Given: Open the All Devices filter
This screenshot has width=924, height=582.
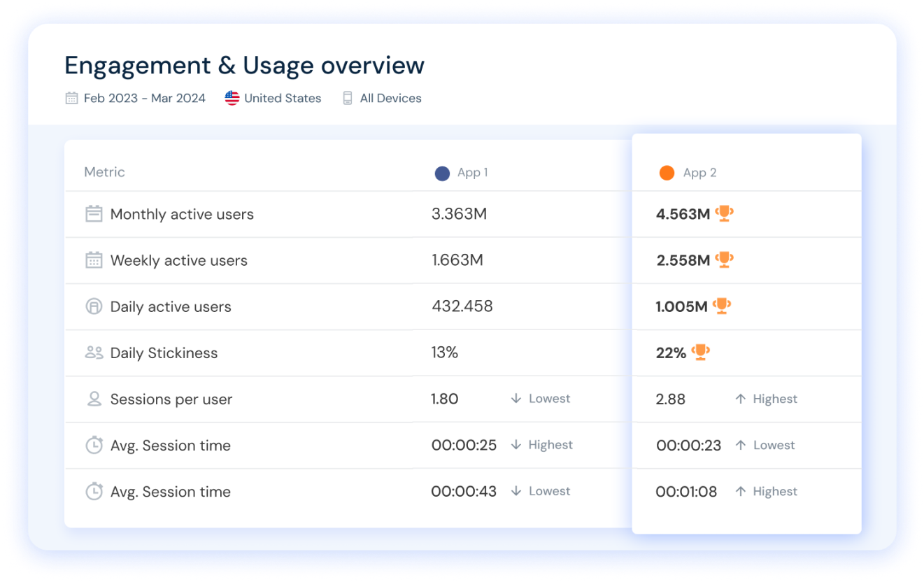Looking at the screenshot, I should [x=390, y=99].
